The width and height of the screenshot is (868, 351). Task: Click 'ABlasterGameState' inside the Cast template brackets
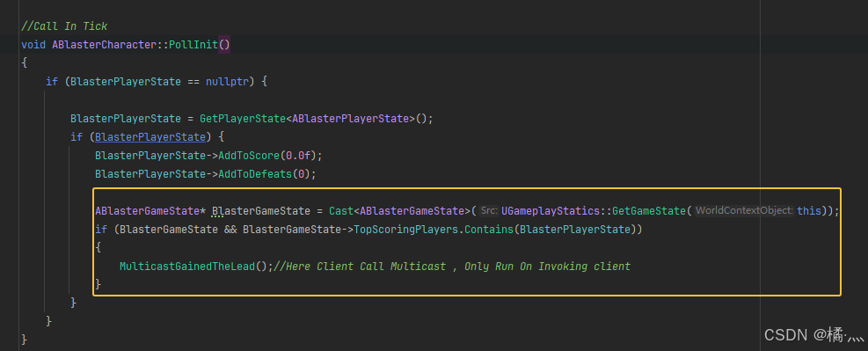click(412, 211)
